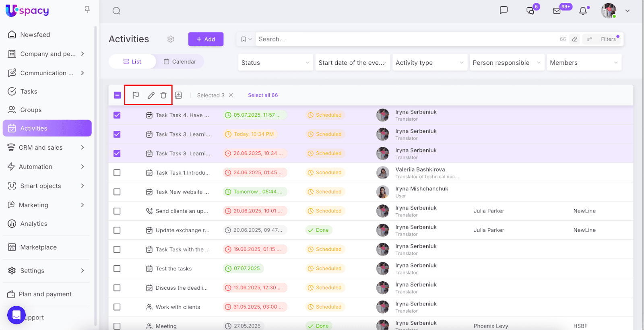This screenshot has width=644, height=330.
Task: Click the export download icon in toolbar
Action: pos(178,95)
